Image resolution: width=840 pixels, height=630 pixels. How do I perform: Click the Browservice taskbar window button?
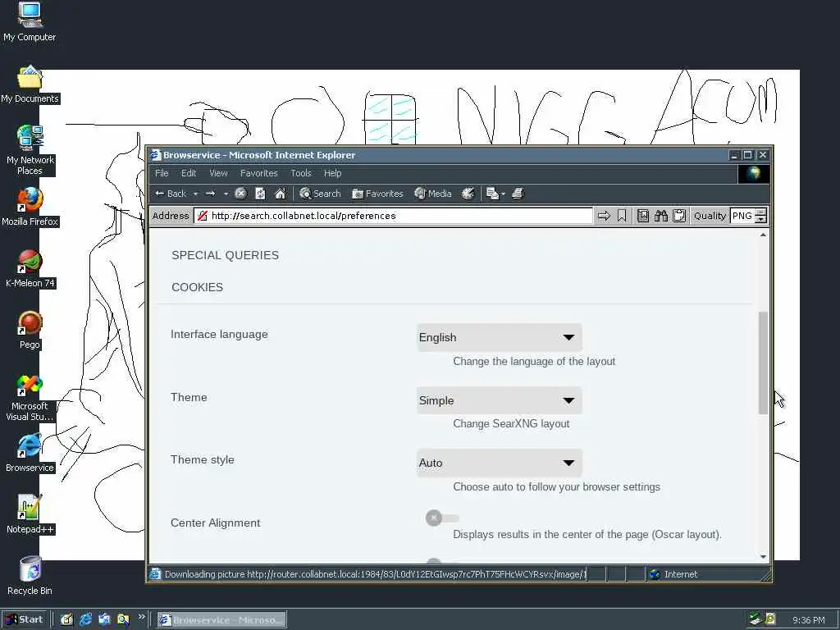click(x=221, y=620)
